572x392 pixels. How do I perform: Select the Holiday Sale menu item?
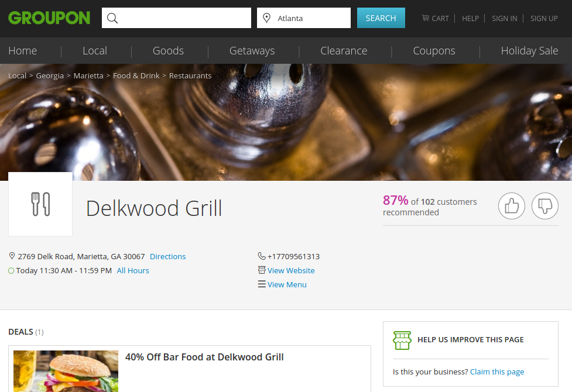[x=529, y=51]
